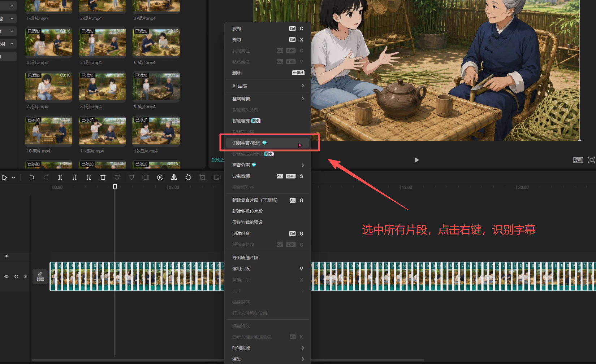The height and width of the screenshot is (364, 596).
Task: Click the reverse playback circle icon
Action: (160, 177)
